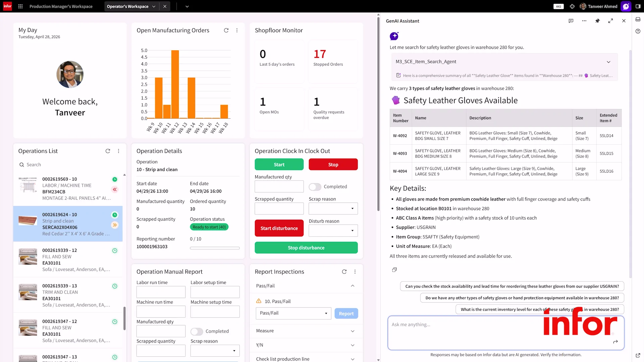Toggle Completed in Operation Clock In Clock Out

tap(315, 187)
